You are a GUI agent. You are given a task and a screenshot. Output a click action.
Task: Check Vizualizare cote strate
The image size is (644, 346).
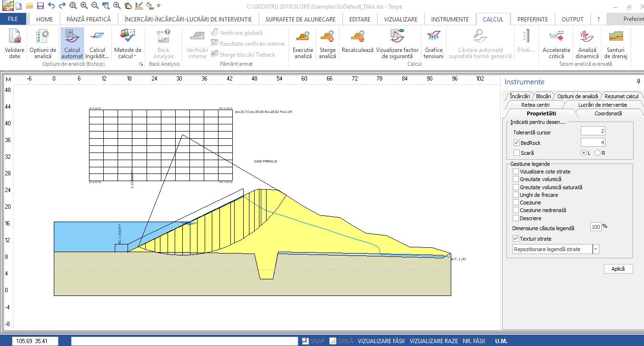pyautogui.click(x=515, y=172)
